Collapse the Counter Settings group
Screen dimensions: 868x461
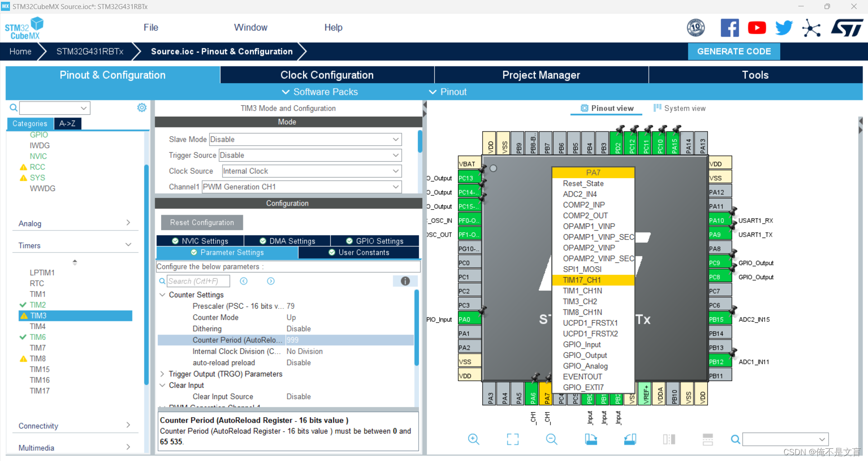coord(162,295)
